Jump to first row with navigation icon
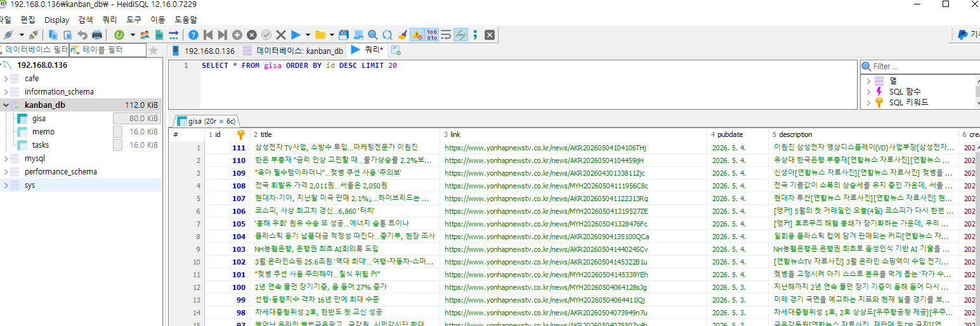980x326 pixels. click(208, 35)
